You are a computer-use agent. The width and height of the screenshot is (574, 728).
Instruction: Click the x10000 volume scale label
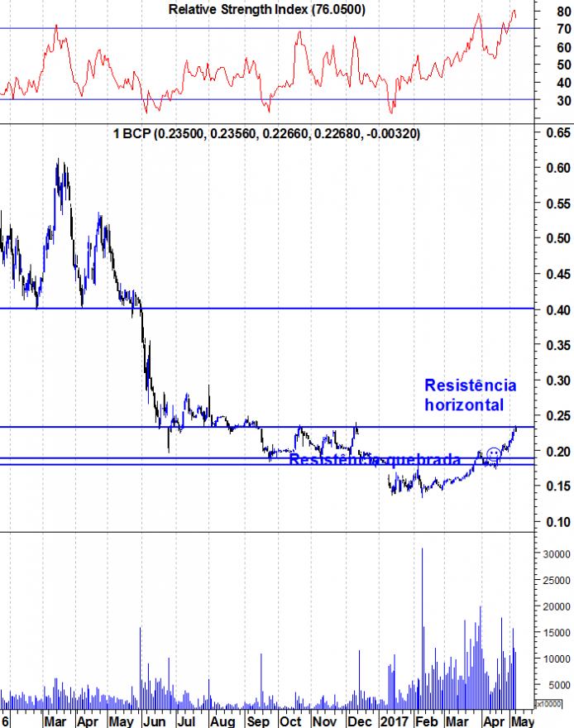tap(548, 704)
